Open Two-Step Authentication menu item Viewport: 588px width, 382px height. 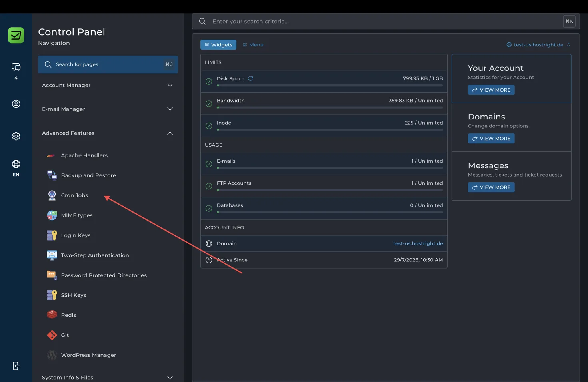(x=95, y=255)
